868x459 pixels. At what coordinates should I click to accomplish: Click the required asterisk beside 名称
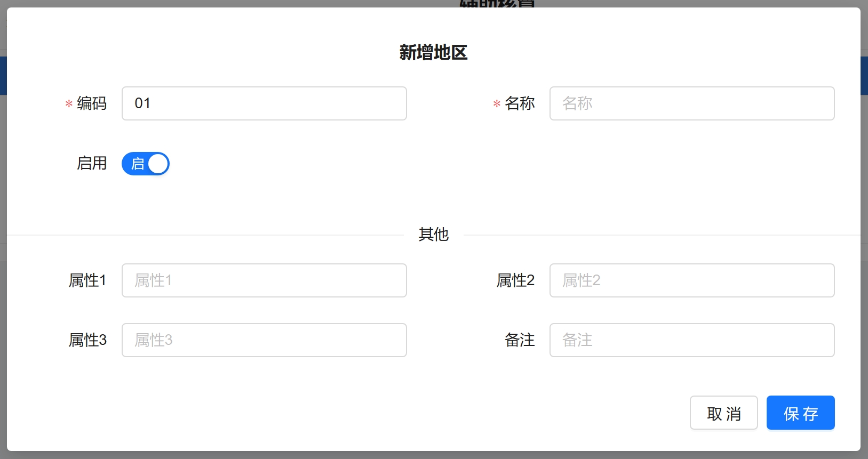pyautogui.click(x=497, y=104)
